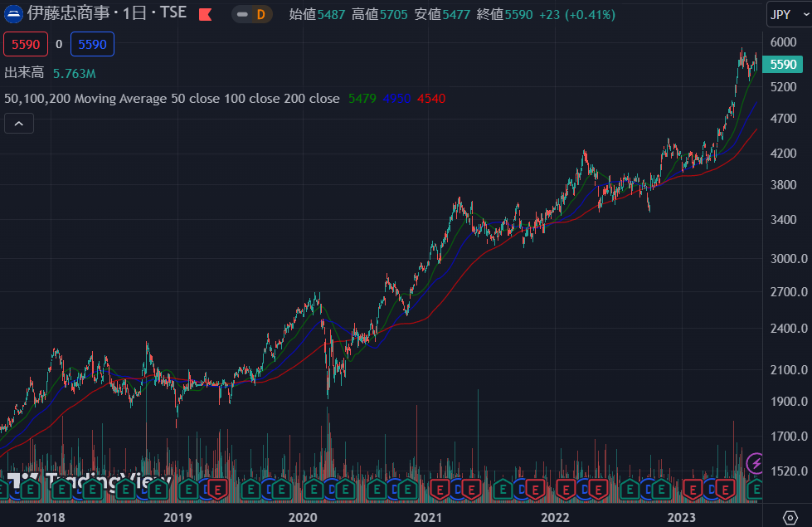Click the 2100.0 price axis label

click(x=789, y=370)
